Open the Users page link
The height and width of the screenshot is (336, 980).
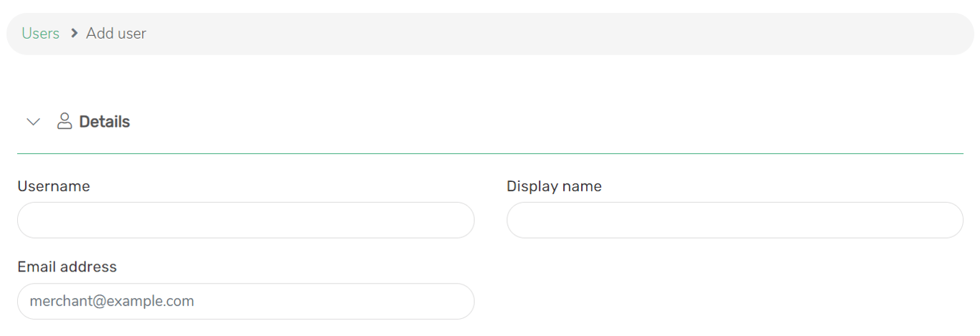point(40,34)
